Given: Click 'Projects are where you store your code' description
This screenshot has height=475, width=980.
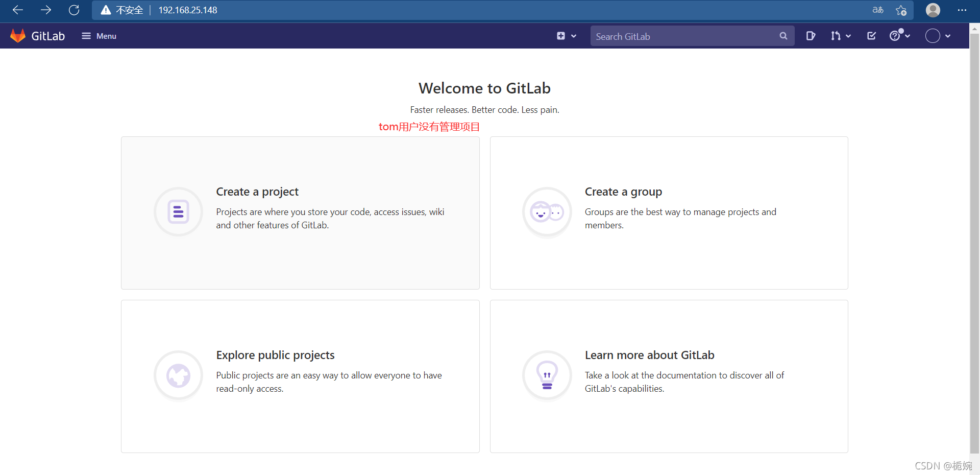Looking at the screenshot, I should pos(330,219).
